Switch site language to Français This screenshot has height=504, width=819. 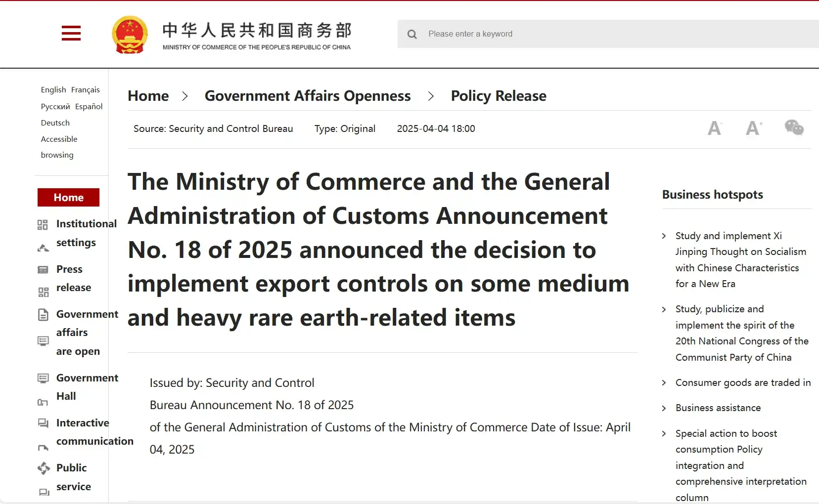85,89
